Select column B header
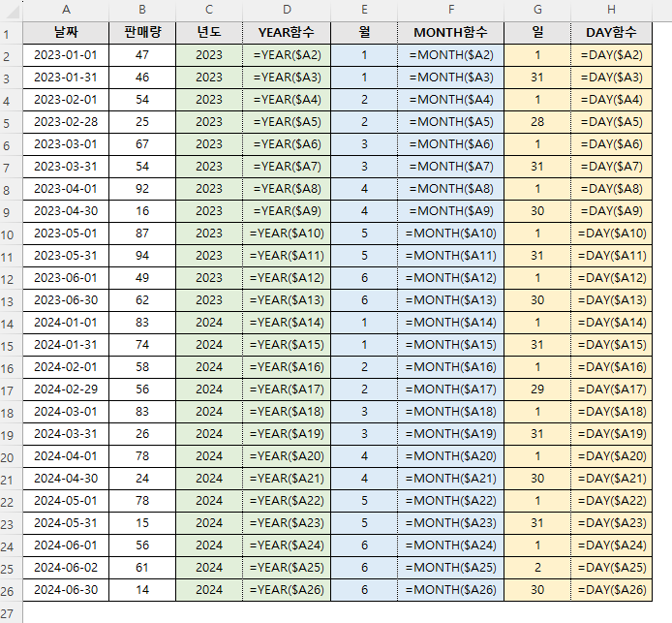Screen dimensions: 672x623 pyautogui.click(x=142, y=10)
